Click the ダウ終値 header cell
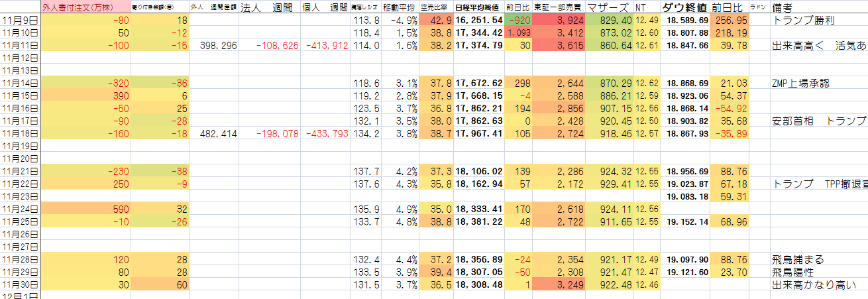 685,7
